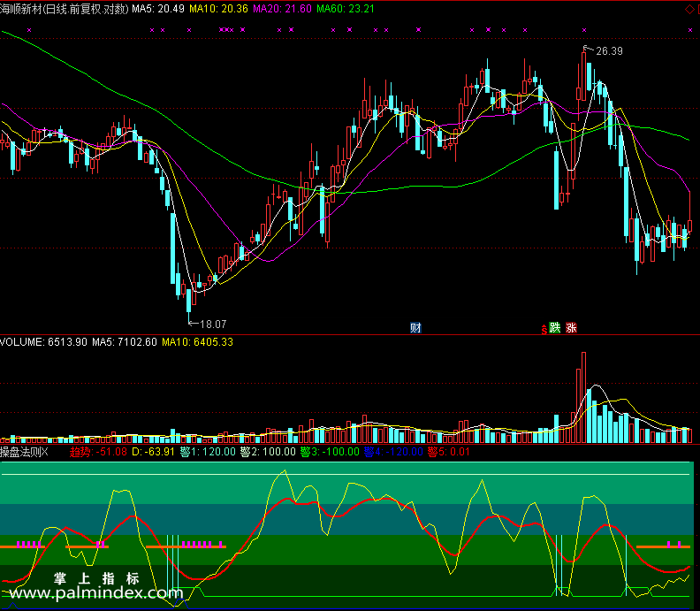The image size is (700, 611).
Task: Click the stock title 海顺新材(日线.前复权.对数)
Action: click(65, 9)
